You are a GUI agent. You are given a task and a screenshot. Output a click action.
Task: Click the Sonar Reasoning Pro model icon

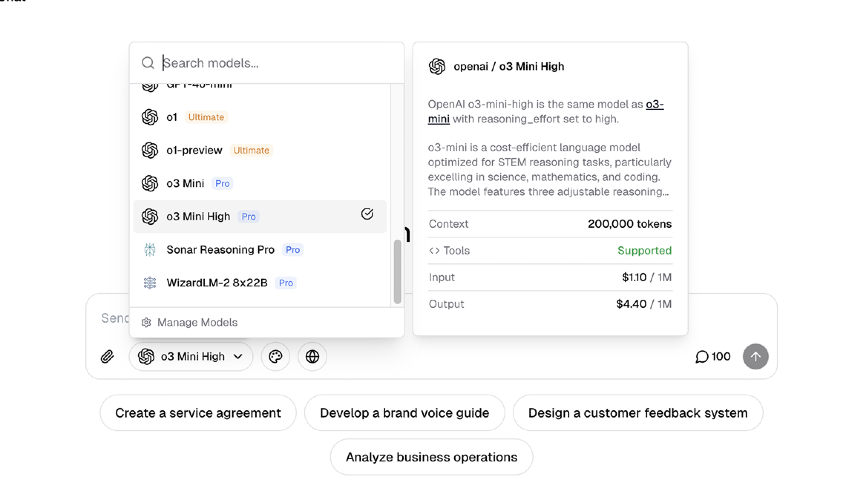tap(150, 250)
